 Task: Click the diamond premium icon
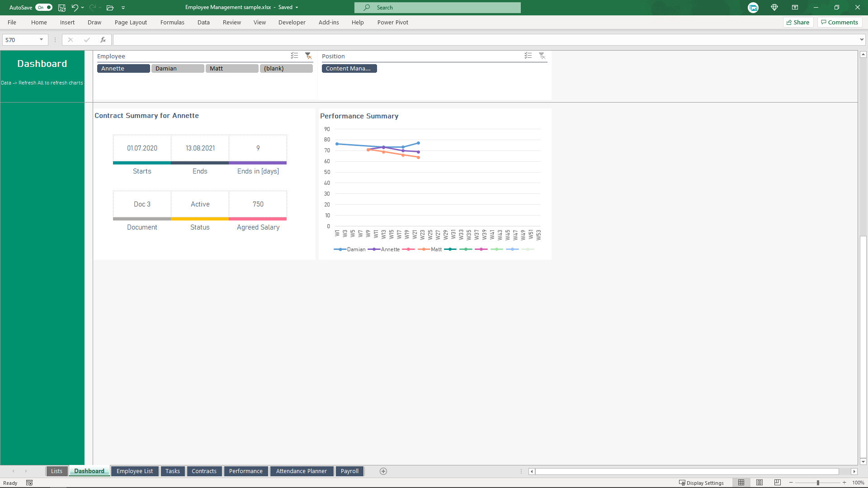click(774, 7)
